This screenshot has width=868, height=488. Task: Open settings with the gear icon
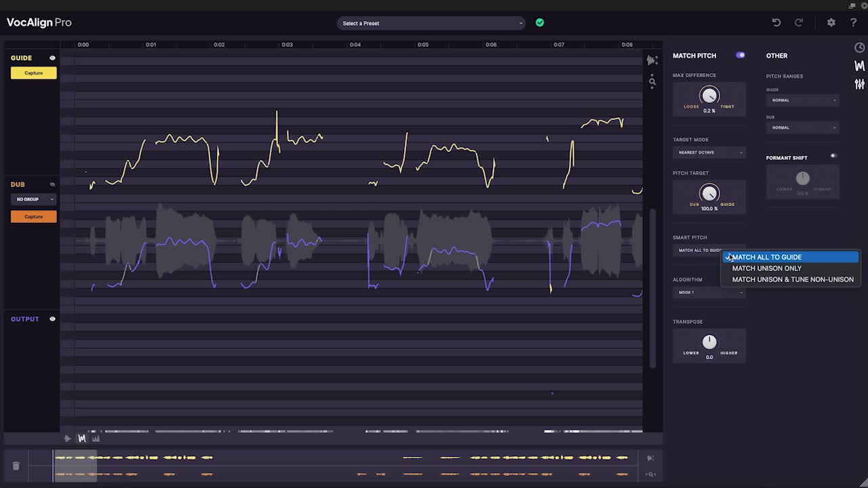point(831,22)
